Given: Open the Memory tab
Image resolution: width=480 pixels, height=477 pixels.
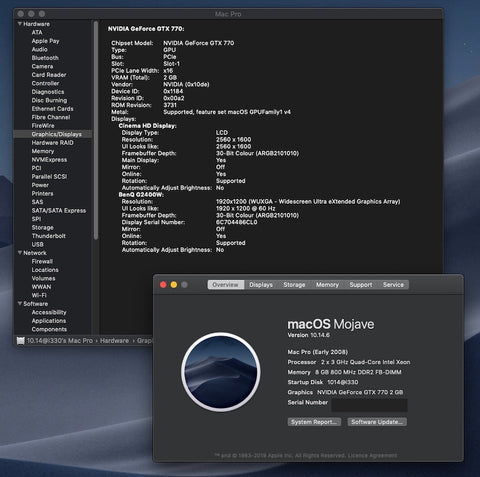Looking at the screenshot, I should 327,285.
